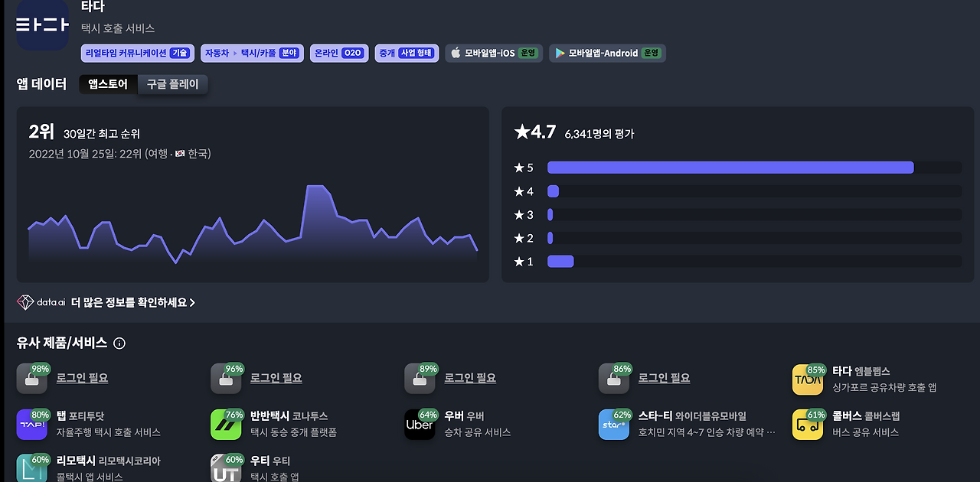Switch to the 앱스토어 tab
980x482 pixels.
(108, 84)
